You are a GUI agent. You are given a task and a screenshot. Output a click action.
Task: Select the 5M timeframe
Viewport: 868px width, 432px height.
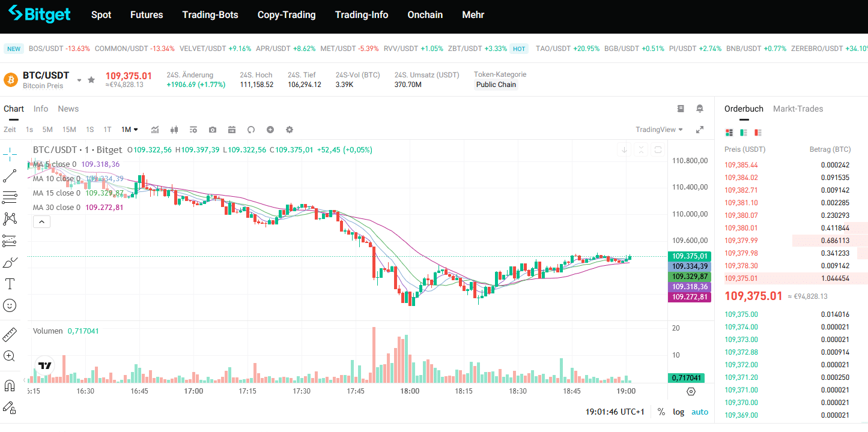(x=47, y=130)
